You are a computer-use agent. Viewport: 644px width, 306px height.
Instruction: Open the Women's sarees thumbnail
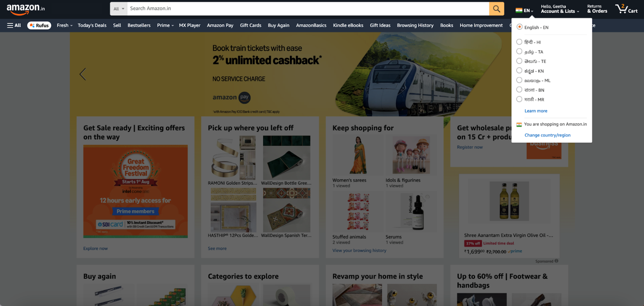point(358,155)
